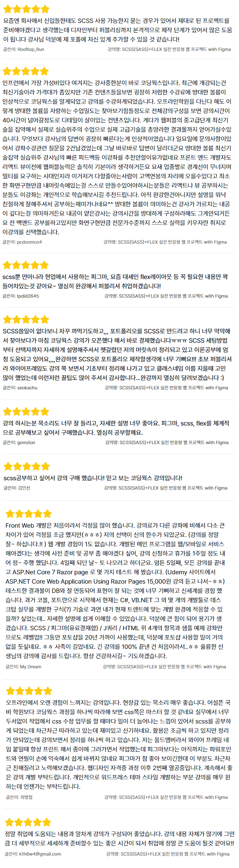The height and width of the screenshot is (868, 239).
Task: Click the star rating above 최병철's review
Action: coord(29,691)
